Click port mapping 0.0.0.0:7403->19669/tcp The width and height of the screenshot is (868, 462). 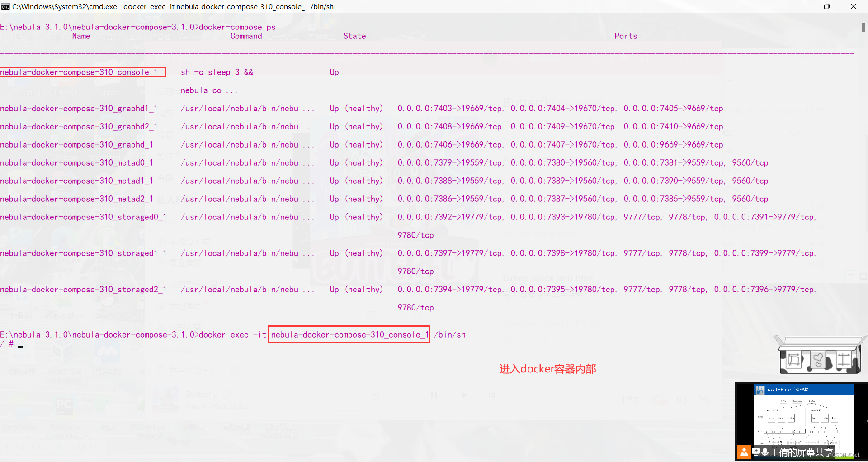tap(450, 108)
